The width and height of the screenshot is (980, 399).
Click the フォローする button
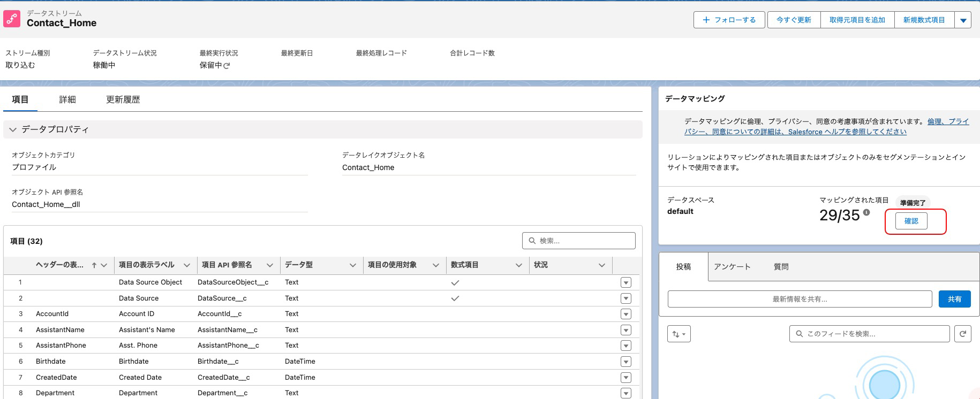point(729,20)
